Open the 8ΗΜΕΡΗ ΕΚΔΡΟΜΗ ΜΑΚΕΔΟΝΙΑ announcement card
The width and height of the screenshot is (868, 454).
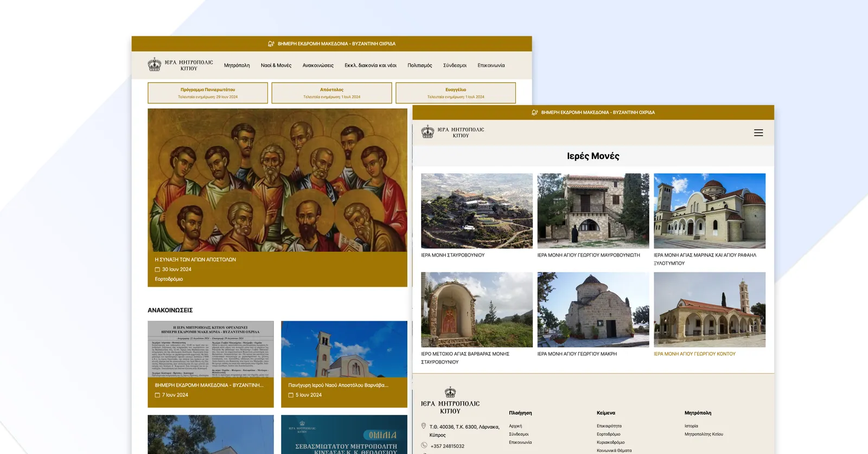(x=210, y=364)
